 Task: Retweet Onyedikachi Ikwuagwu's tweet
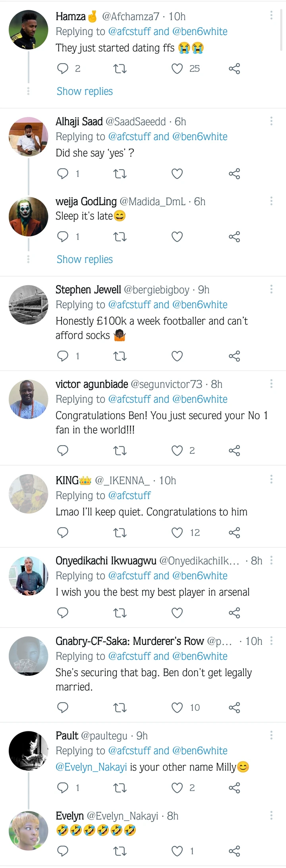pyautogui.click(x=120, y=613)
